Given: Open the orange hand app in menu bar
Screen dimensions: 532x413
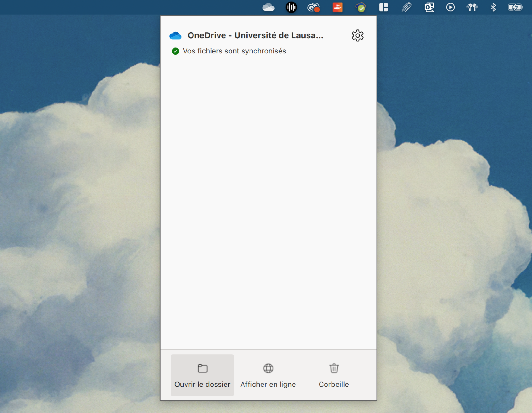Looking at the screenshot, I should (338, 7).
